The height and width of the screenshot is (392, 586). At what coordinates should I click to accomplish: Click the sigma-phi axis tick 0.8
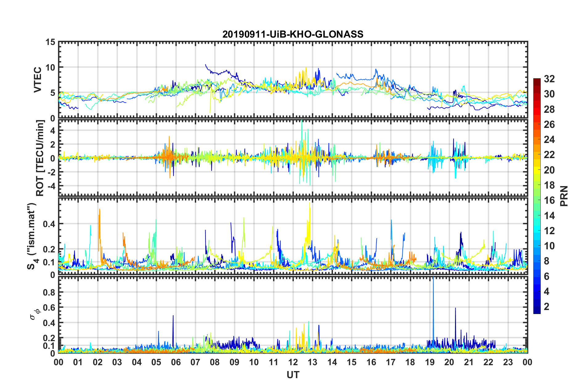(x=49, y=292)
